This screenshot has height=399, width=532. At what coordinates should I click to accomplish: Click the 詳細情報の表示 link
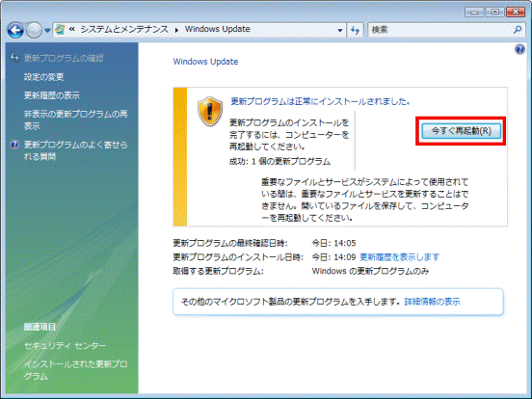coord(432,302)
